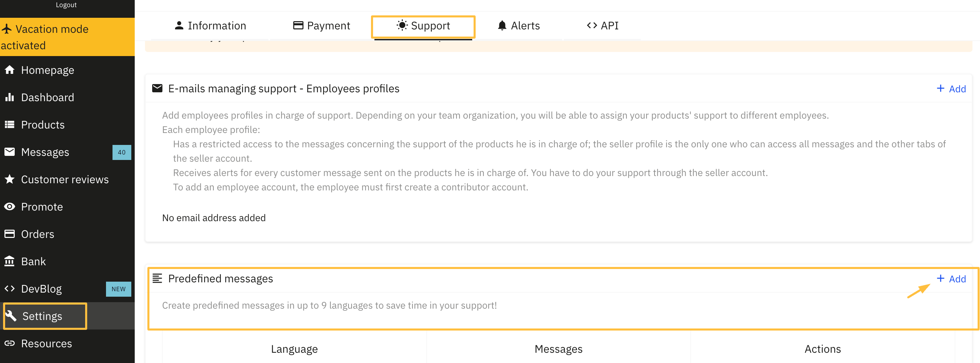980x363 pixels.
Task: Open Resources using the link icon
Action: pyautogui.click(x=10, y=343)
